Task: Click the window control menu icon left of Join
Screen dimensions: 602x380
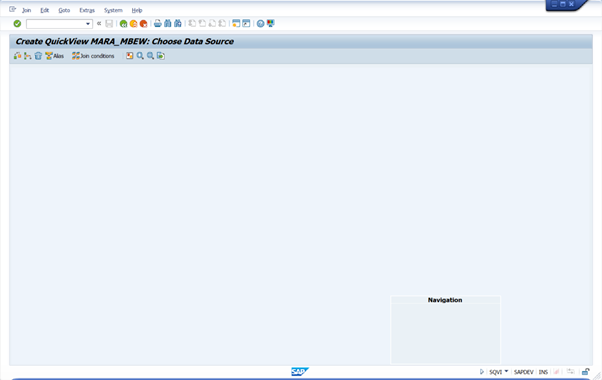Action: coord(12,9)
